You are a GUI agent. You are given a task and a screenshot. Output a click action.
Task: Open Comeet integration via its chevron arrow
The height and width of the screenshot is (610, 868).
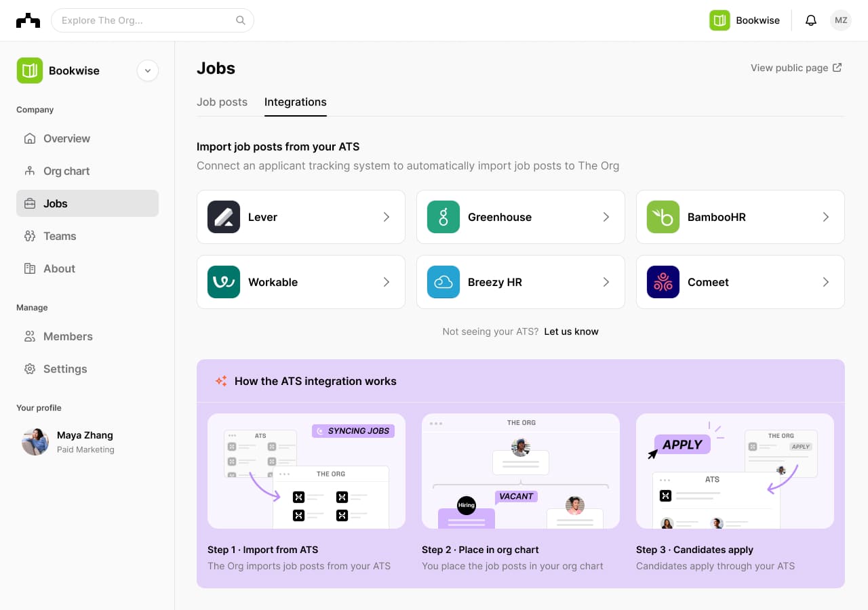tap(826, 282)
